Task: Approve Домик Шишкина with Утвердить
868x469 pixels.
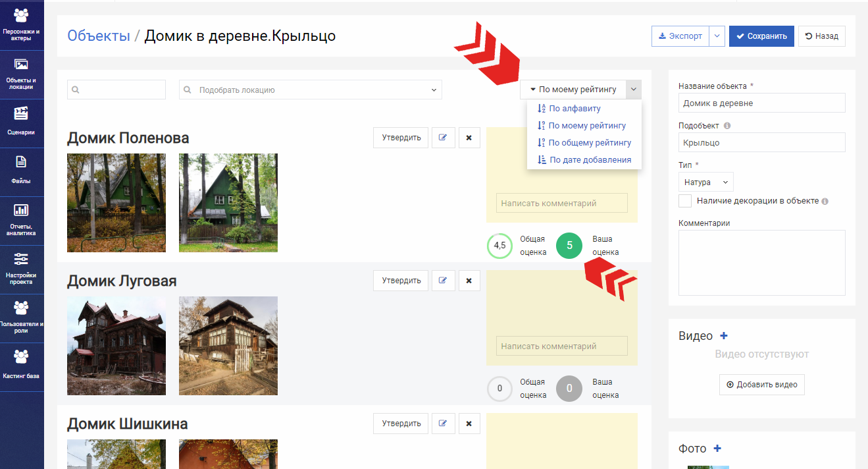Action: point(401,424)
